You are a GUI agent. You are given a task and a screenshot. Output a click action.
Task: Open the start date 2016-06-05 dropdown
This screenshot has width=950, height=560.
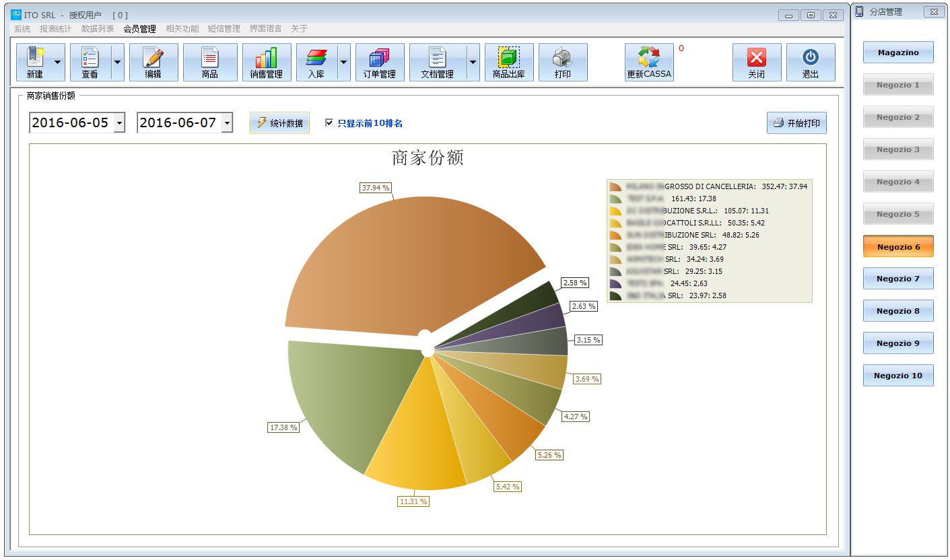point(119,123)
